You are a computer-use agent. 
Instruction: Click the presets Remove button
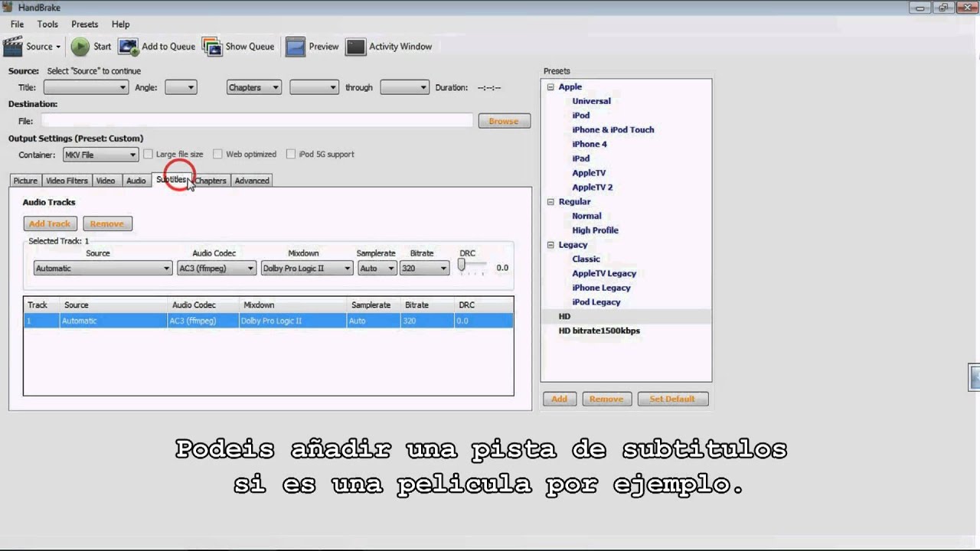click(606, 399)
